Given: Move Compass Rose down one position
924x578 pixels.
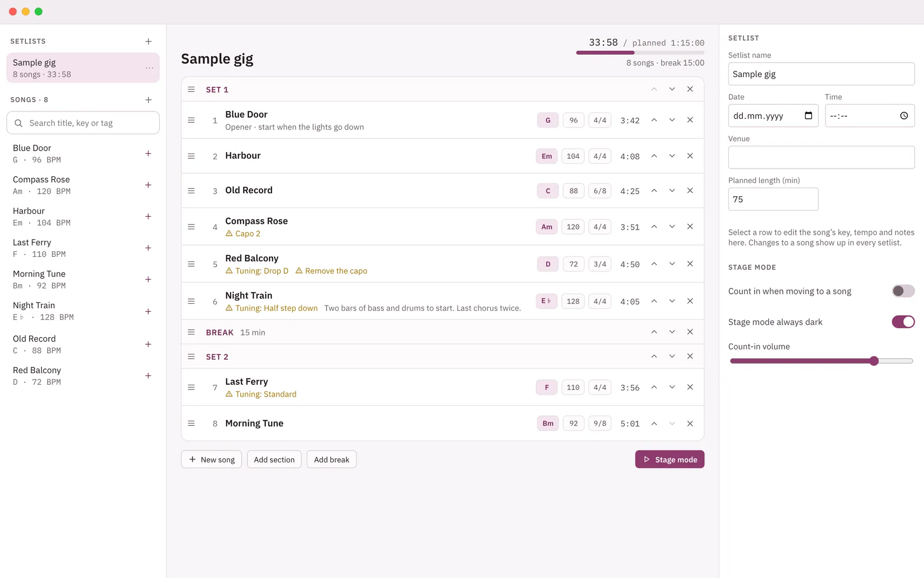Looking at the screenshot, I should (x=672, y=227).
